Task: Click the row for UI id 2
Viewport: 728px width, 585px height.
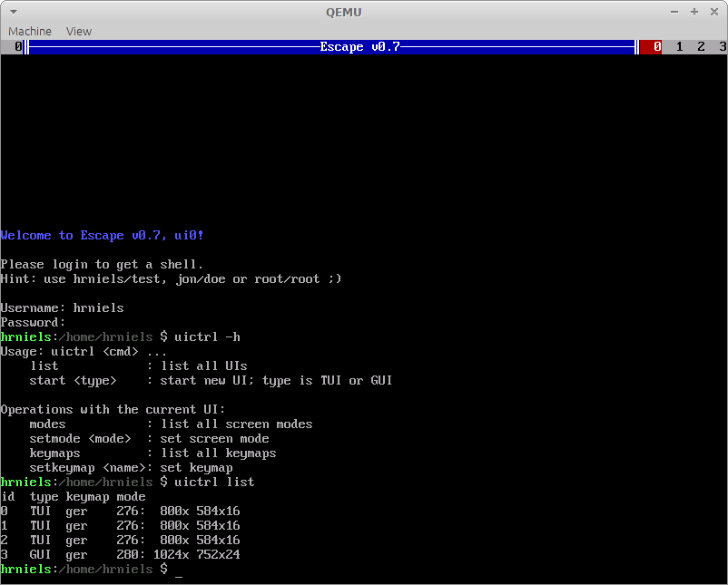Action: click(120, 540)
